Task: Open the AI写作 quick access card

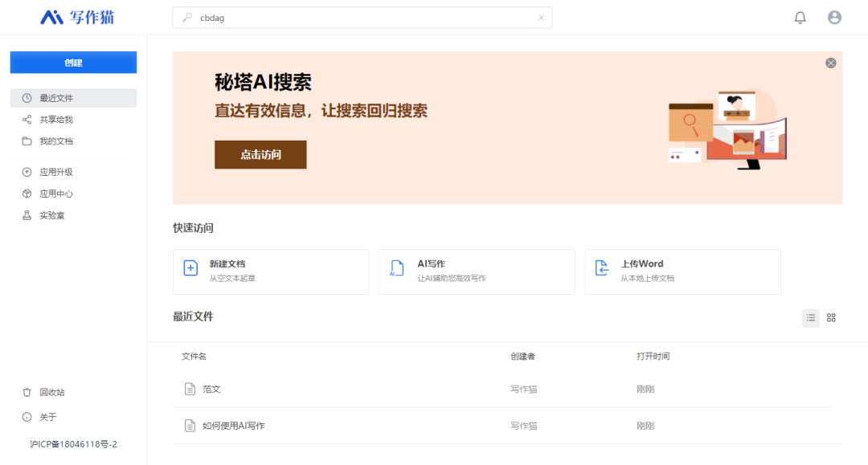Action: click(x=477, y=271)
